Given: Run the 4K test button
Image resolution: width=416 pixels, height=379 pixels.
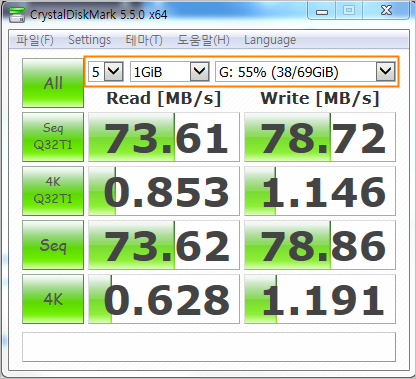Looking at the screenshot, I should pyautogui.click(x=53, y=299).
